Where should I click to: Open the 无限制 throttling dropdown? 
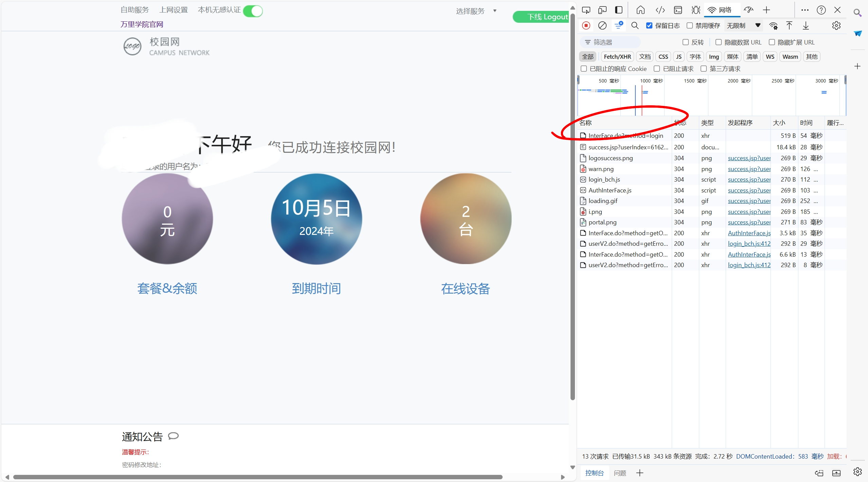743,25
